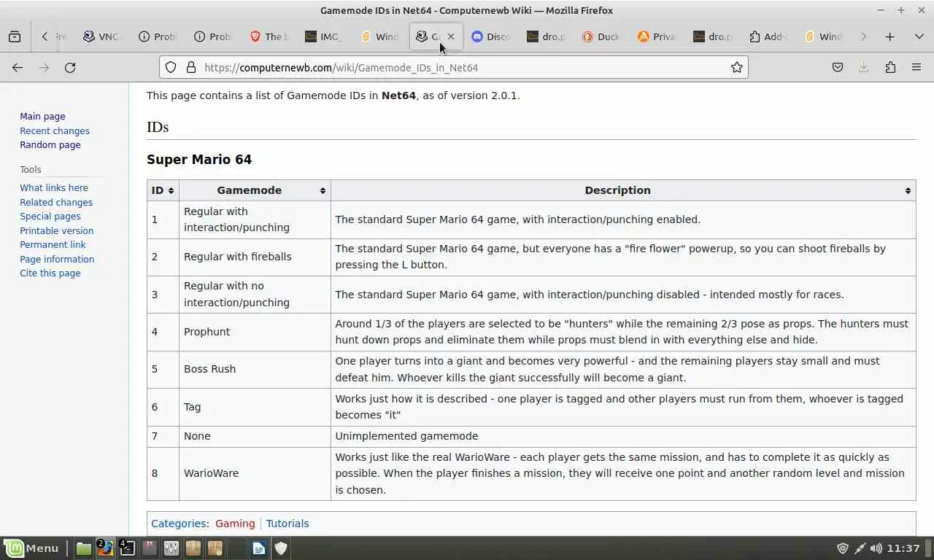This screenshot has height=560, width=934.
Task: Open the Firefox application hamburger menu
Action: coord(916,67)
